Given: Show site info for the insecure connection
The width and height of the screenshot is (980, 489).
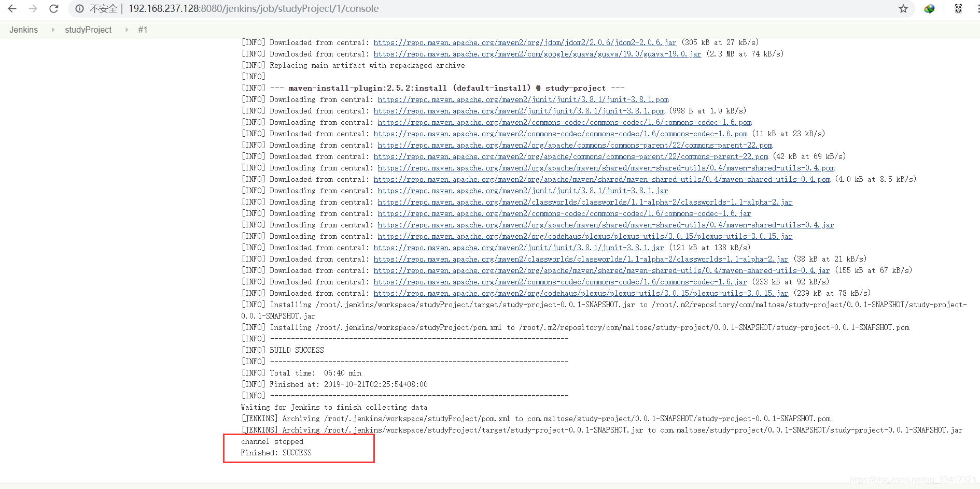Looking at the screenshot, I should coord(79,9).
